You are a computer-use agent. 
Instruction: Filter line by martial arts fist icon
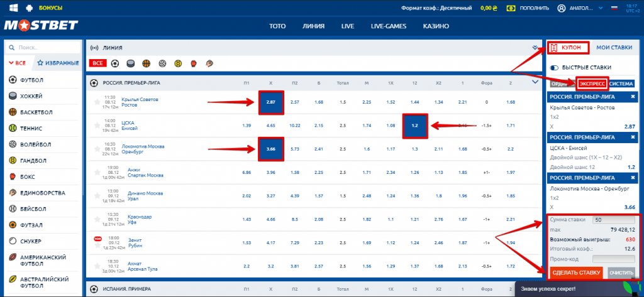(x=209, y=63)
